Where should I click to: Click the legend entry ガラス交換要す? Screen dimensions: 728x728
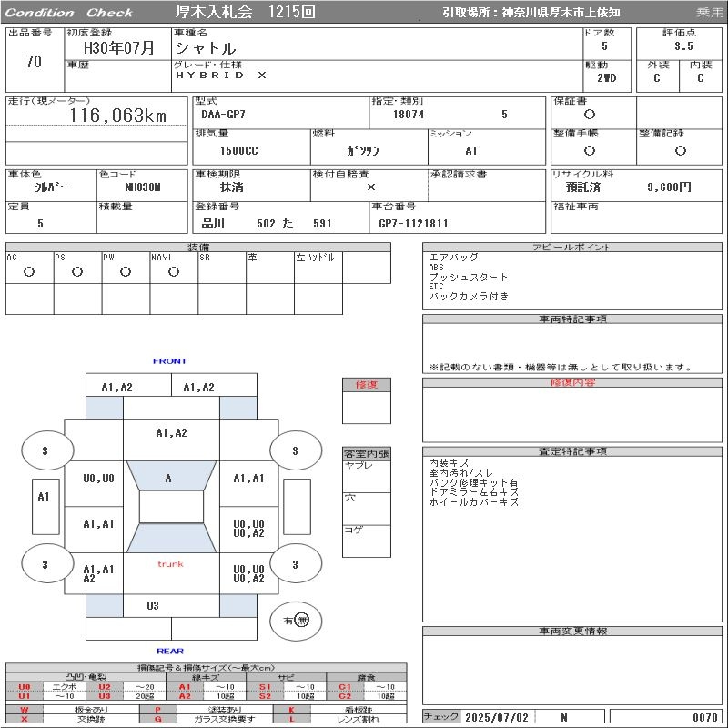[225, 719]
